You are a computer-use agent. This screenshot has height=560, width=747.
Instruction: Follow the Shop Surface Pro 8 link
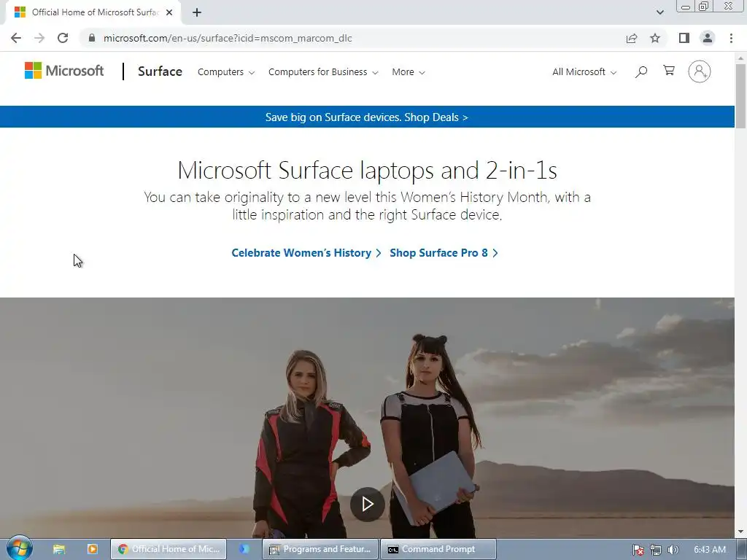(x=444, y=253)
